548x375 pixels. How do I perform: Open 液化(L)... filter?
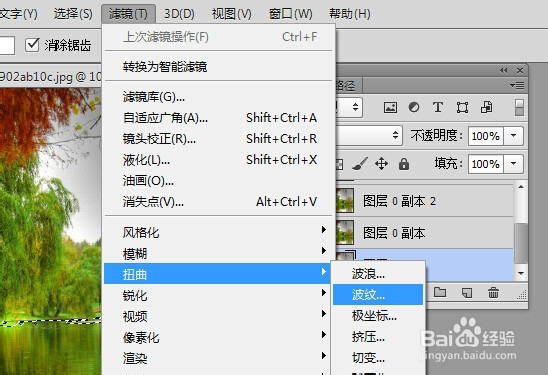coord(218,160)
